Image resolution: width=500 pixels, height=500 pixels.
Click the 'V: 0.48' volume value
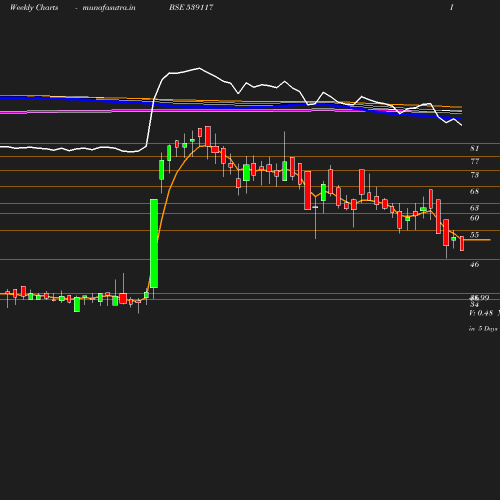tap(481, 313)
